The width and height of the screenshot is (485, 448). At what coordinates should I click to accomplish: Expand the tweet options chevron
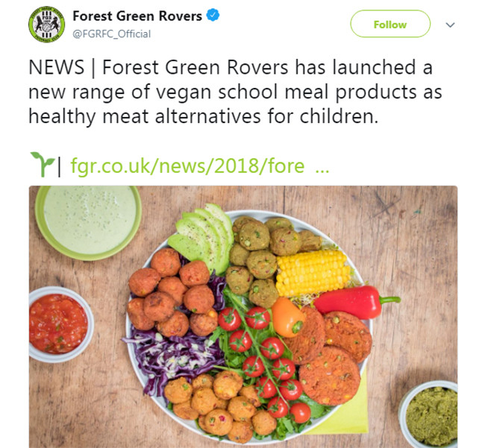pyautogui.click(x=450, y=25)
